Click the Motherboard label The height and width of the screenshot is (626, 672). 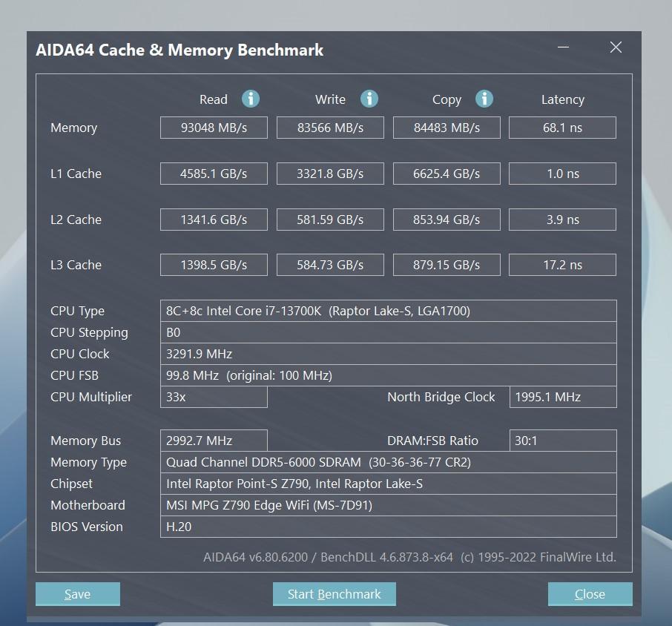(x=88, y=505)
